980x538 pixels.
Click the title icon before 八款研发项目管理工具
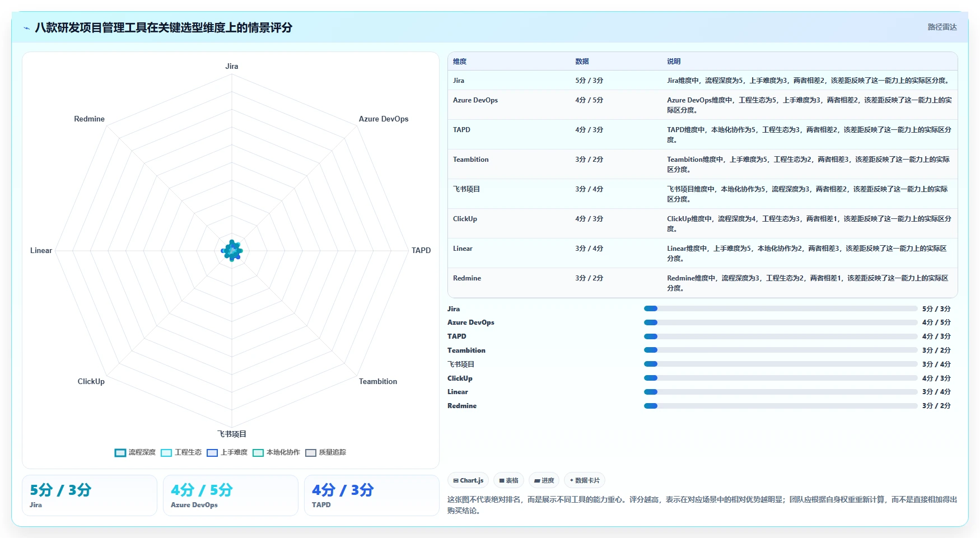pos(26,28)
